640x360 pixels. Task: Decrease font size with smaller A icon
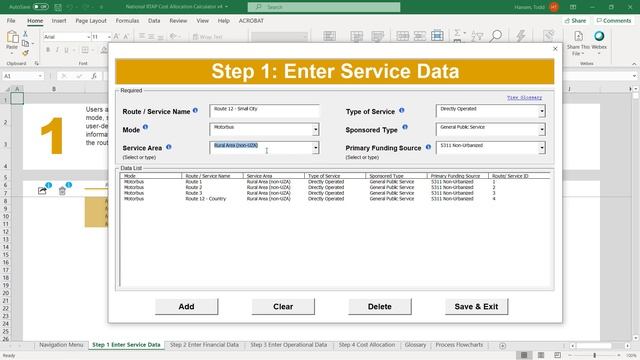126,37
